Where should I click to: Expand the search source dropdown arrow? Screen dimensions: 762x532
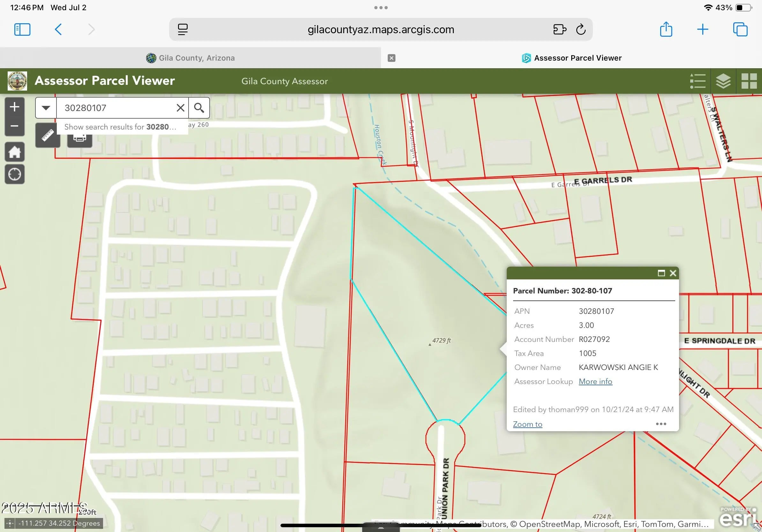(x=46, y=108)
